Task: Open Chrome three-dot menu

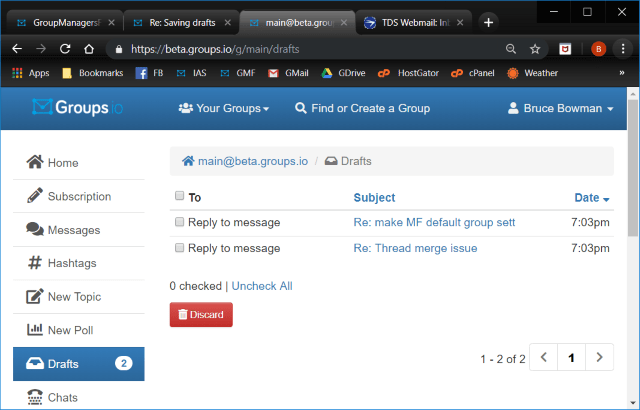Action: pos(622,49)
